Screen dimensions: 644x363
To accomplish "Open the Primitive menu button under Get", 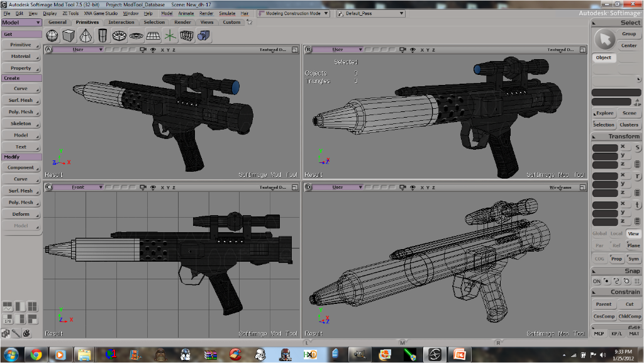I will [21, 45].
